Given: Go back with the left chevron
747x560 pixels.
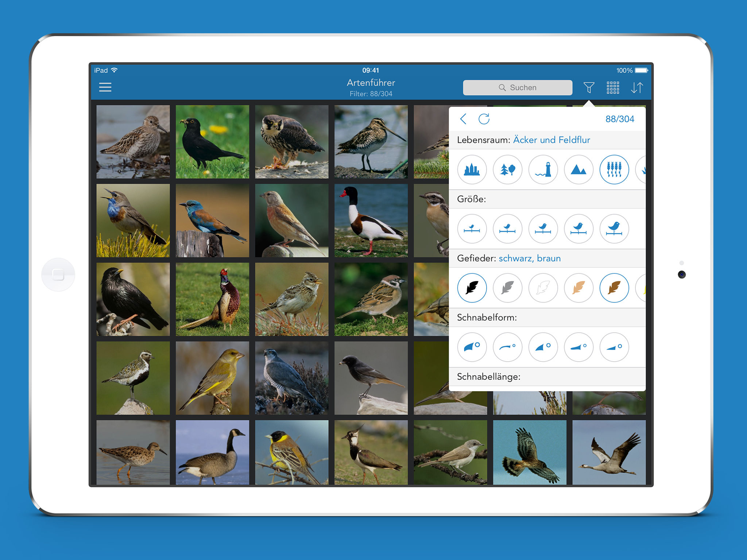Looking at the screenshot, I should (463, 119).
